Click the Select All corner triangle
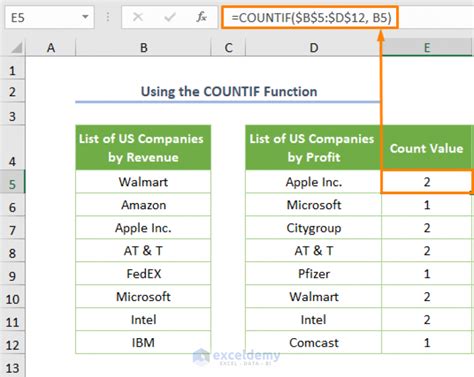The height and width of the screenshot is (377, 474). click(17, 48)
